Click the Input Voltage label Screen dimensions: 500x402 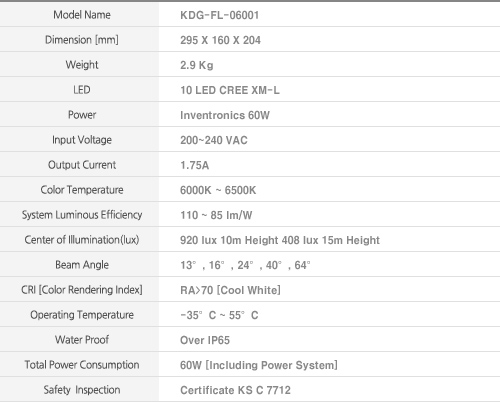[x=82, y=140]
